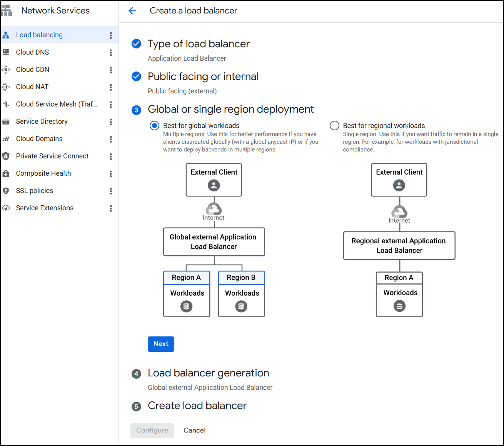Click the Cloud CDN sidebar icon
504x446 pixels.
[x=6, y=70]
